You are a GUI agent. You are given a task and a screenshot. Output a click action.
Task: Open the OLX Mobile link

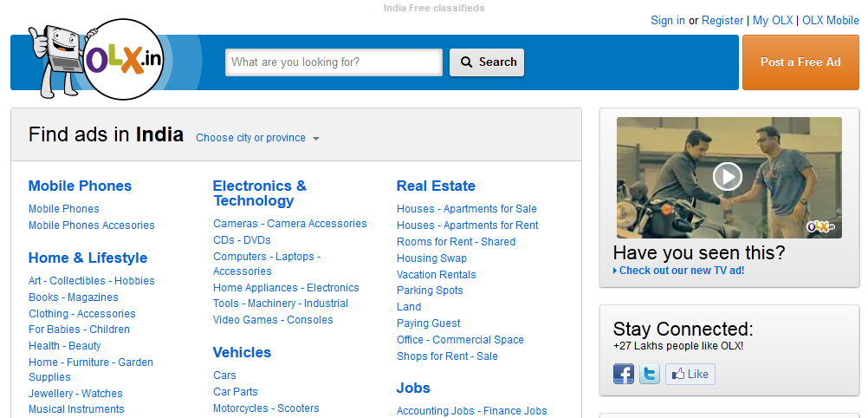[831, 21]
